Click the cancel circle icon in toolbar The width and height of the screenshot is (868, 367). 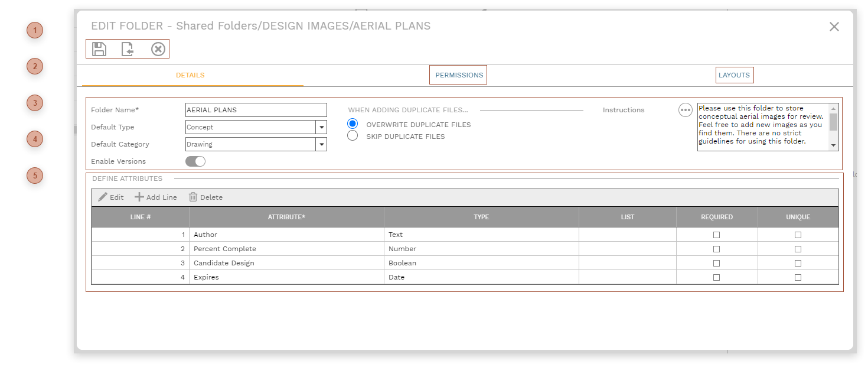[x=157, y=49]
